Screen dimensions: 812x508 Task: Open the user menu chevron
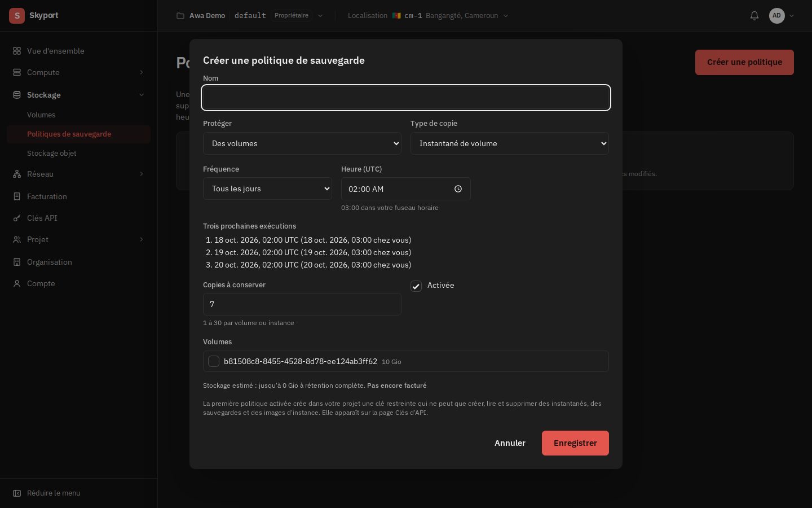coord(792,16)
